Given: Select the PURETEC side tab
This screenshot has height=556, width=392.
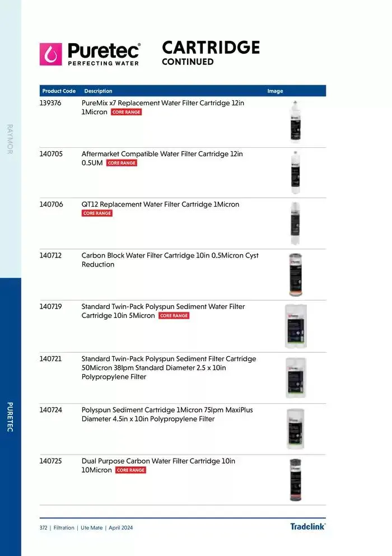Looking at the screenshot, I should point(10,417).
